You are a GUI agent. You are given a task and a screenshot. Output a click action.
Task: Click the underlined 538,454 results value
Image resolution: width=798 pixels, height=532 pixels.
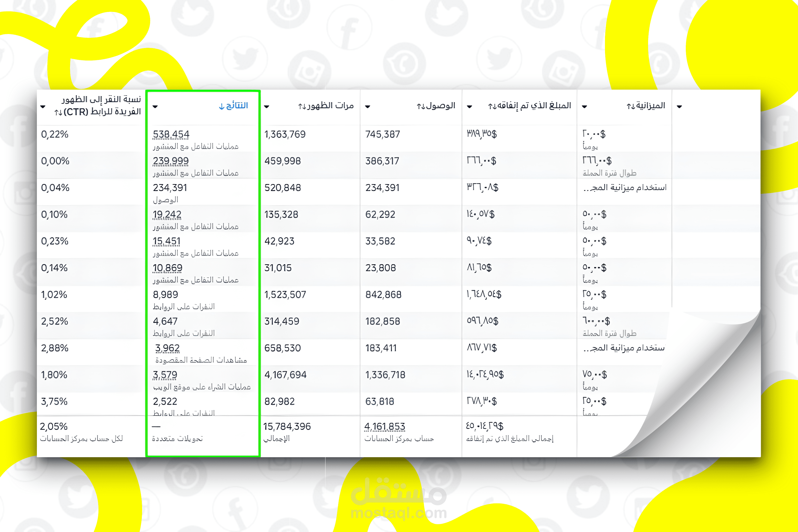tap(171, 134)
